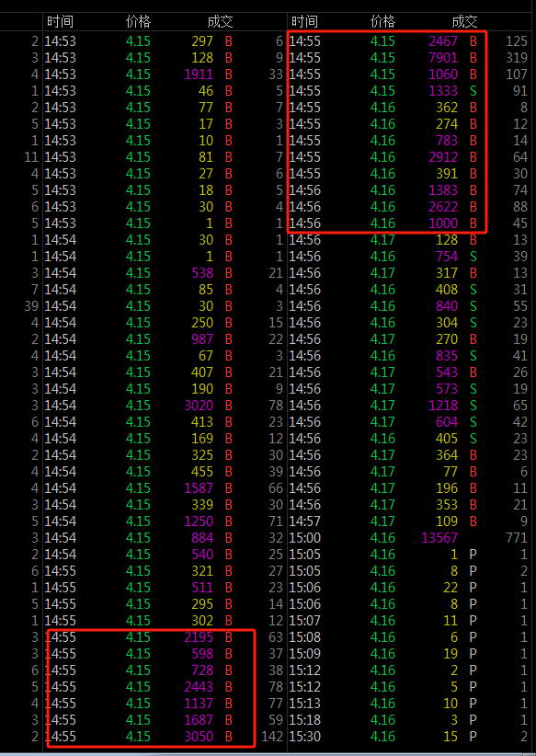Screen dimensions: 536x756
Task: Select the 1218 volume sell trade
Action: tap(409, 406)
